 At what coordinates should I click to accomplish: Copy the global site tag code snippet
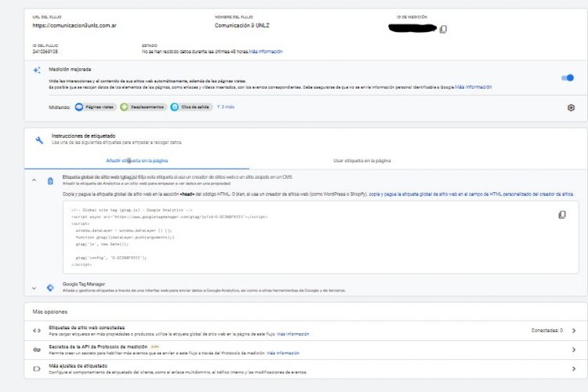point(562,215)
